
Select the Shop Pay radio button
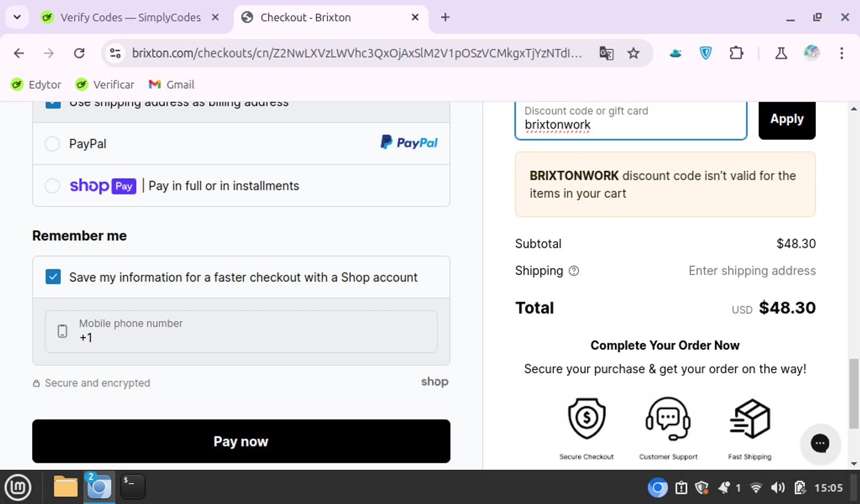coord(52,186)
